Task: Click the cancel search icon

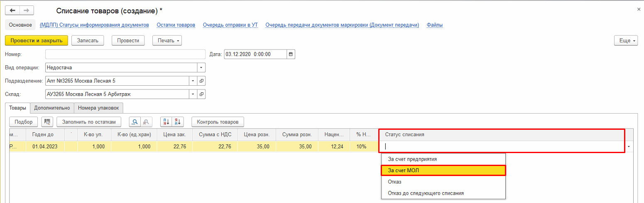Action: click(147, 122)
